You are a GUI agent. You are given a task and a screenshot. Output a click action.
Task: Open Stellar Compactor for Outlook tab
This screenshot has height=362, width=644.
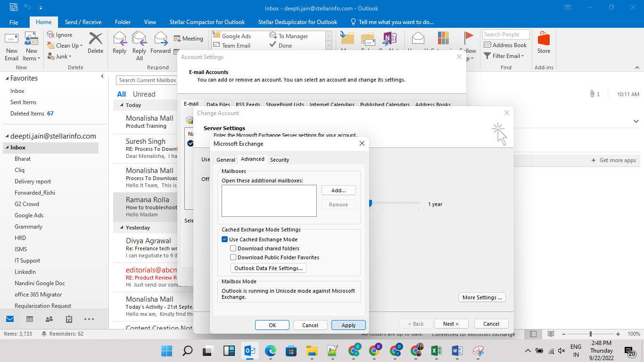click(207, 22)
